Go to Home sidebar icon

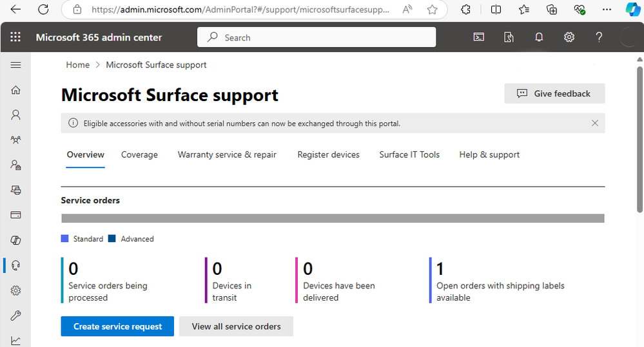tap(16, 90)
